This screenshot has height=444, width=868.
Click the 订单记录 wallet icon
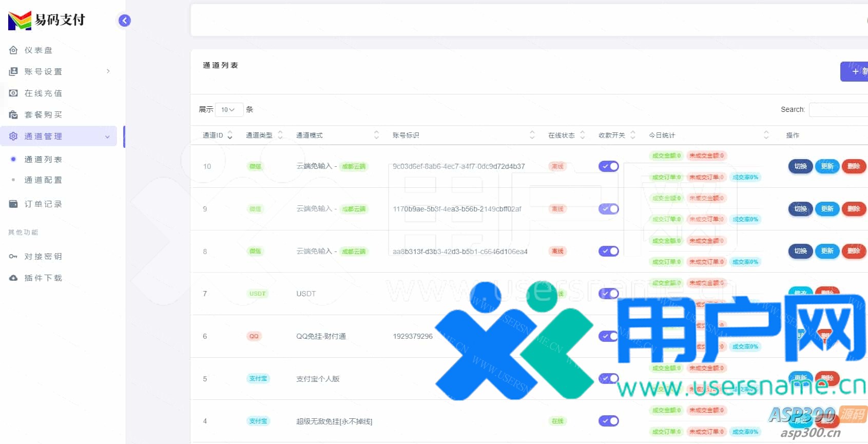(13, 204)
